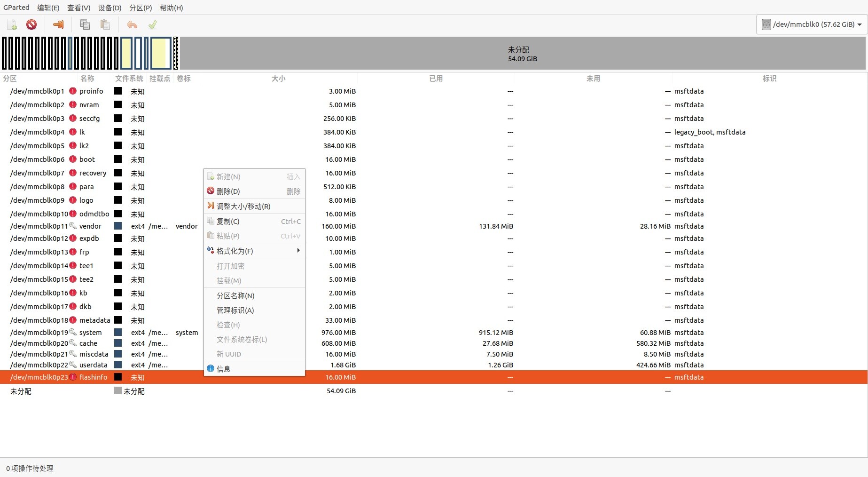Click the warning icon beside metadata
The width and height of the screenshot is (868, 477).
click(73, 320)
